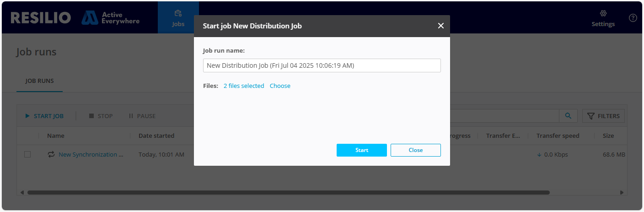Sort by the Transfer speed column

click(x=558, y=136)
